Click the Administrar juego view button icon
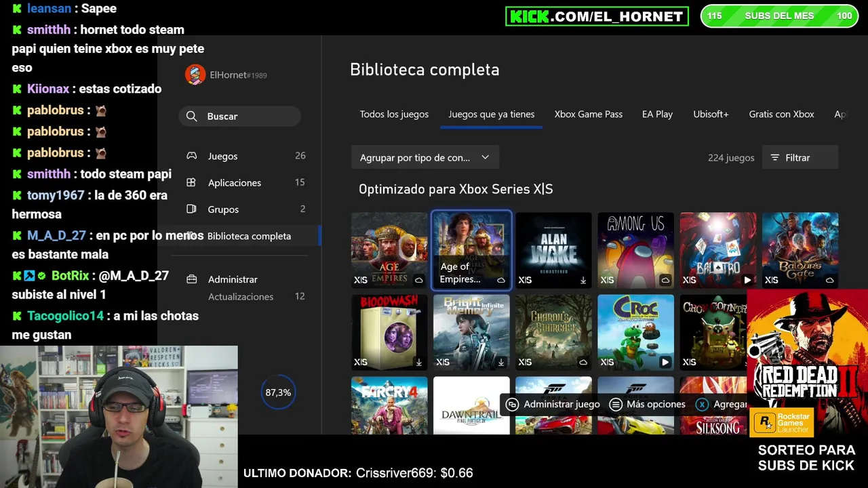The height and width of the screenshot is (488, 868). (x=513, y=404)
